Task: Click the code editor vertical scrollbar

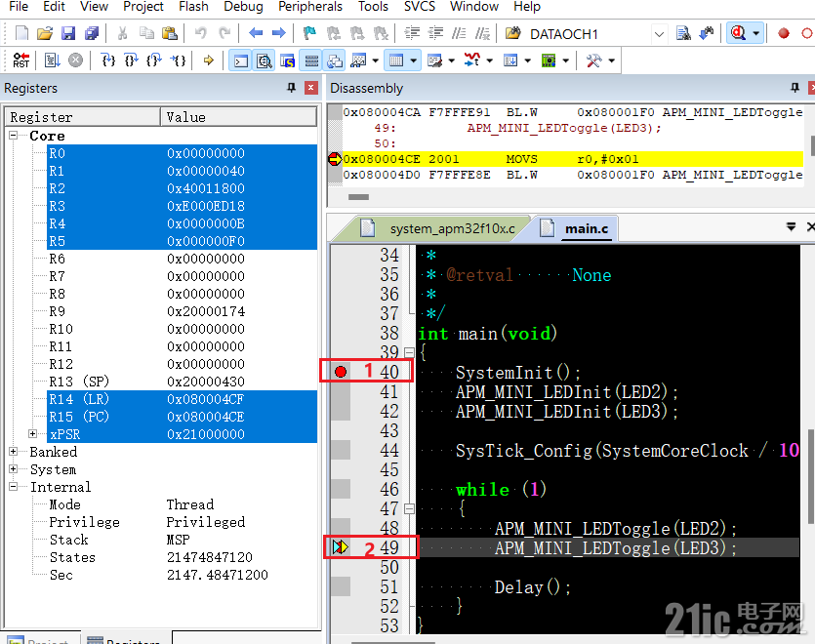Action: coord(810,476)
